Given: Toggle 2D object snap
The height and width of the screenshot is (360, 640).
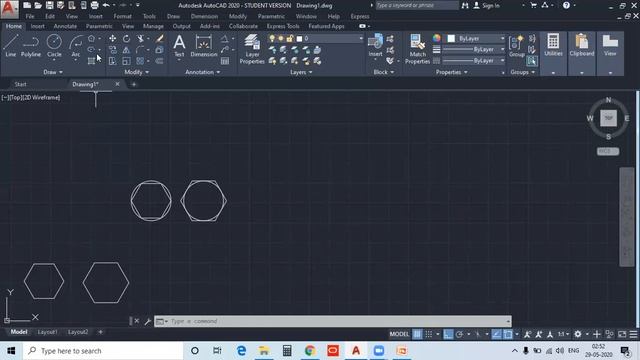Looking at the screenshot, I should [x=508, y=334].
